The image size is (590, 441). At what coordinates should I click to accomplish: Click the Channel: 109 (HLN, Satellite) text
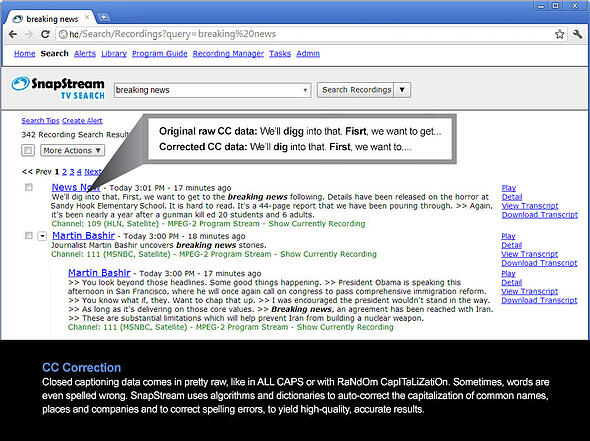(105, 224)
